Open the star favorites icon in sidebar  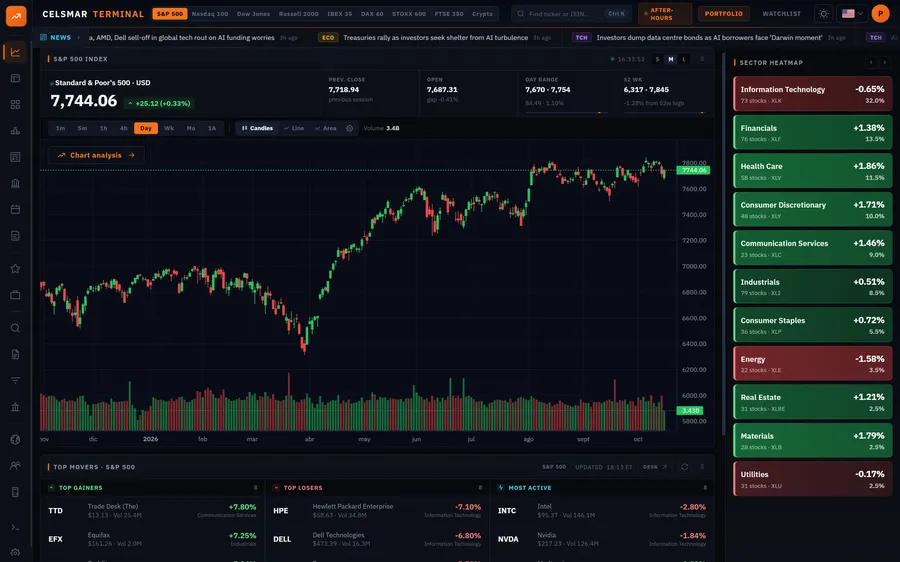point(15,269)
